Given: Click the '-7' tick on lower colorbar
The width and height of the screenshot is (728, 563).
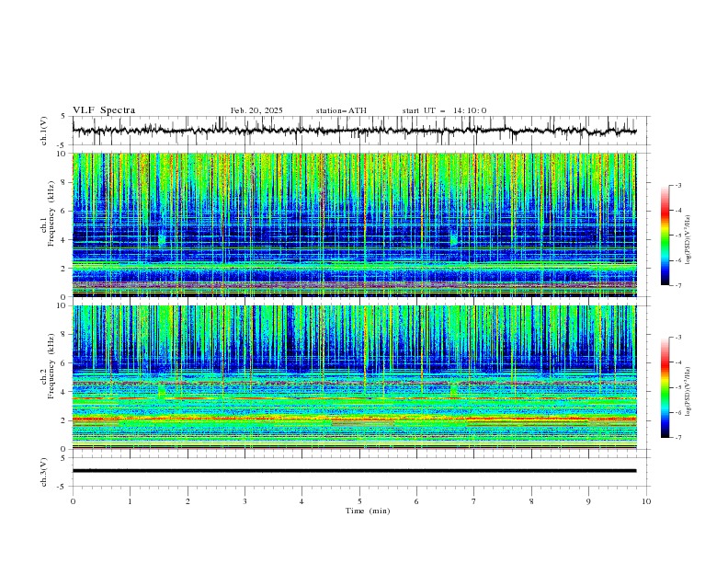Looking at the screenshot, I should [677, 438].
